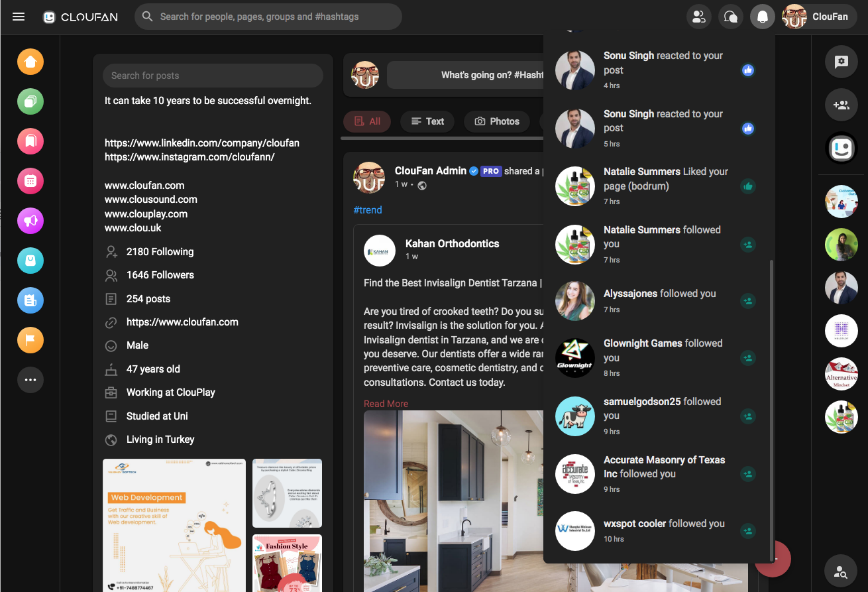Expand the more options dots in sidebar

tap(30, 380)
